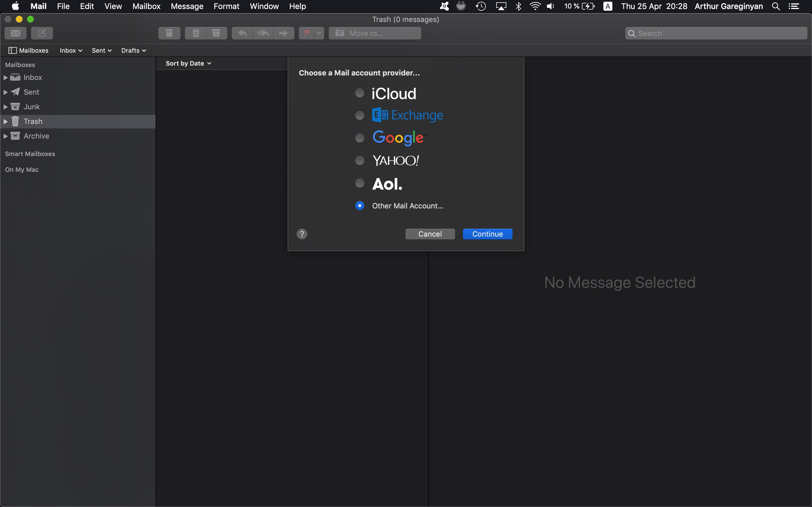The width and height of the screenshot is (812, 507).
Task: Click the reply all message icon
Action: point(262,33)
